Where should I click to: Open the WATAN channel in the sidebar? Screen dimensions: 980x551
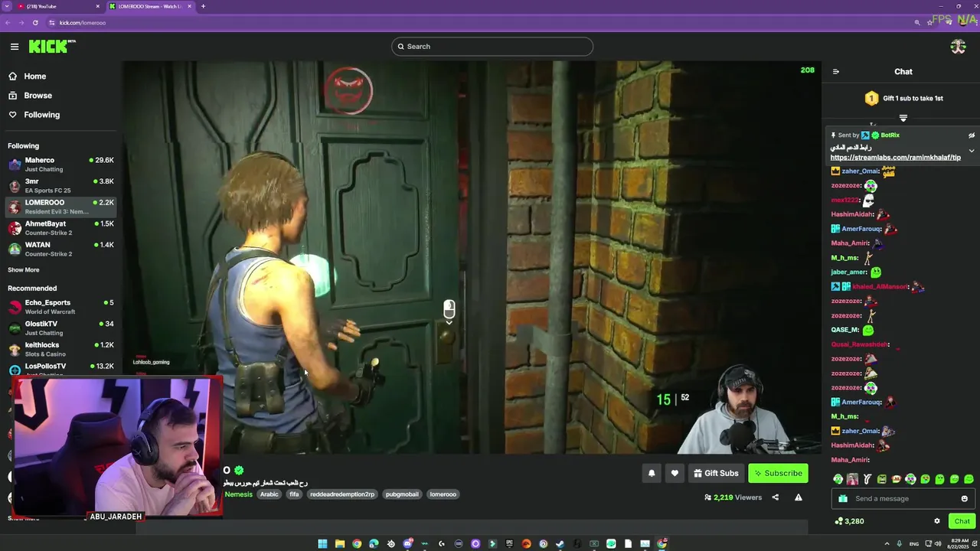coord(61,249)
